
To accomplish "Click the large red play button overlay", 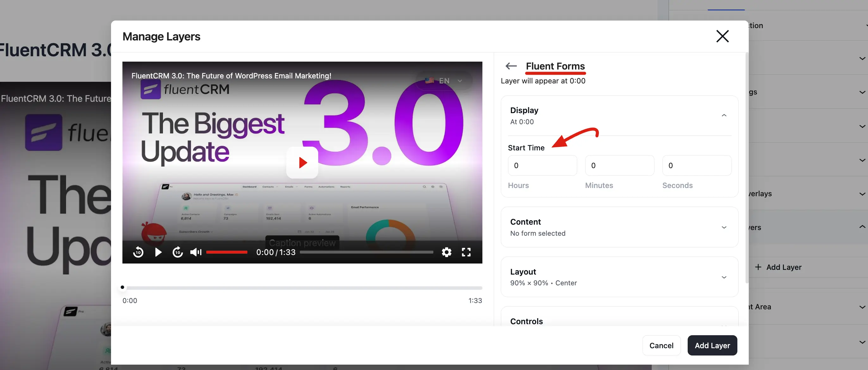I will pos(302,163).
